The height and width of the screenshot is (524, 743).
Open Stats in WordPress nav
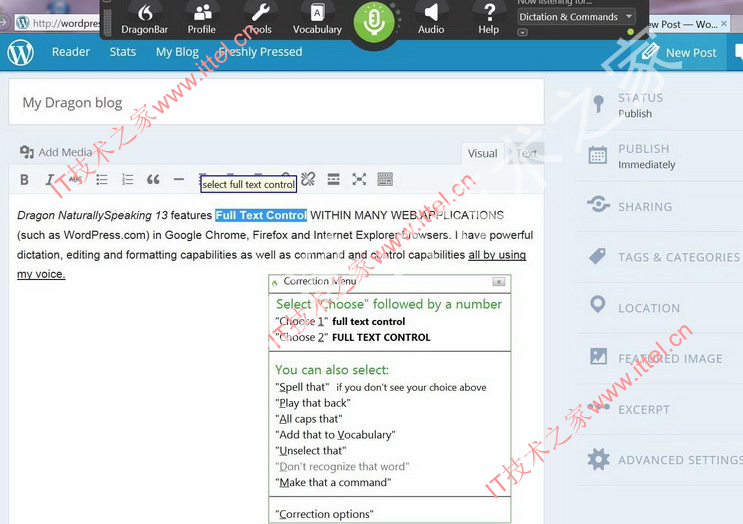tap(123, 52)
